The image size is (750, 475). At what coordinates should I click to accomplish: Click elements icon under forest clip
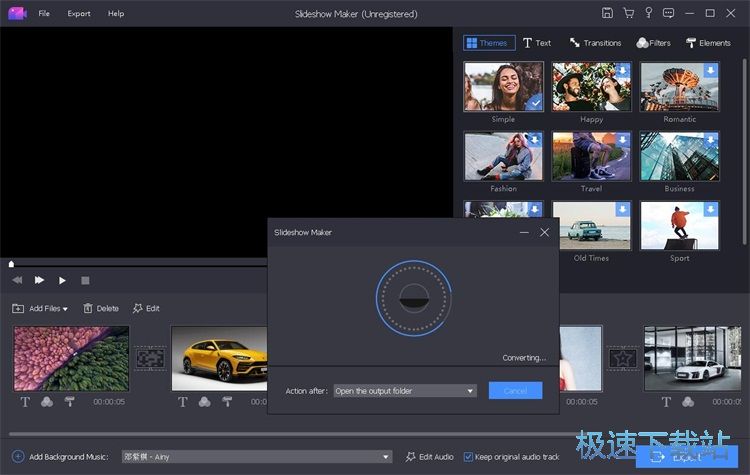click(x=69, y=402)
